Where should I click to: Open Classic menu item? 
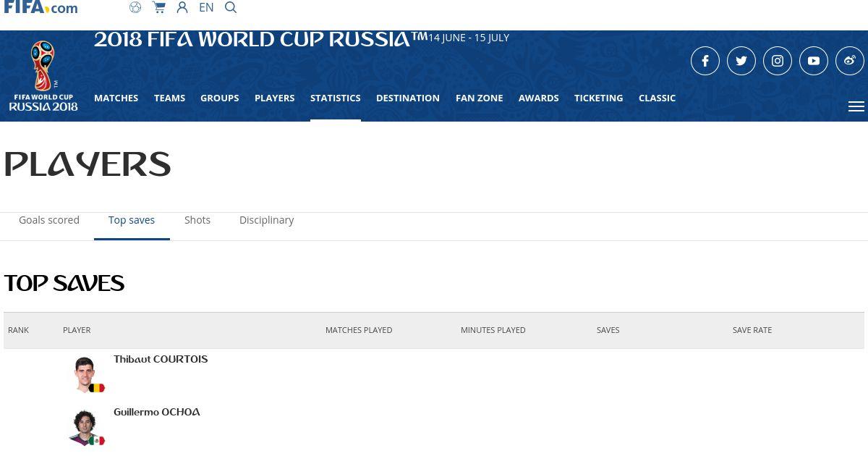tap(657, 98)
